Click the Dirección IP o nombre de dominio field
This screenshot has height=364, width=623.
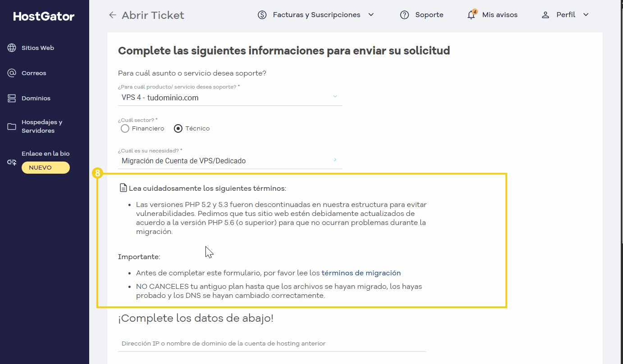tap(272, 343)
